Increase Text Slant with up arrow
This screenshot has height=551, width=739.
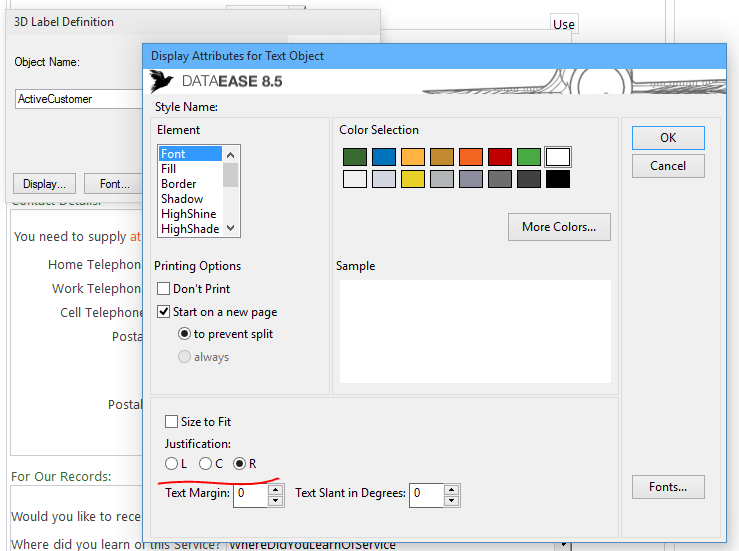pos(452,489)
